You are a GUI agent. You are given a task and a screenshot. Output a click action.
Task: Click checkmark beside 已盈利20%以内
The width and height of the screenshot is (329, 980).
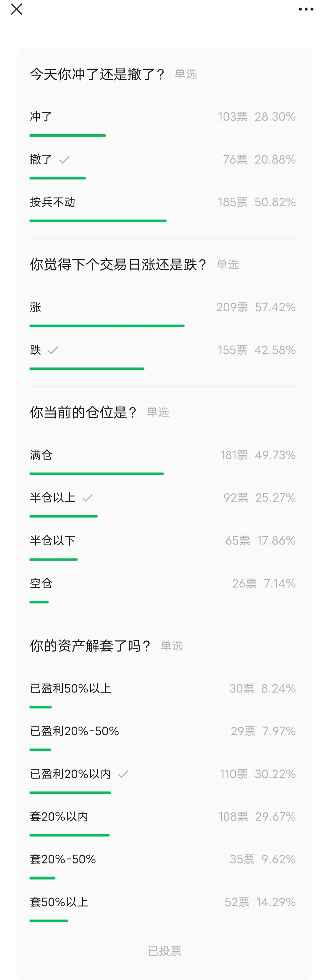[x=123, y=774]
